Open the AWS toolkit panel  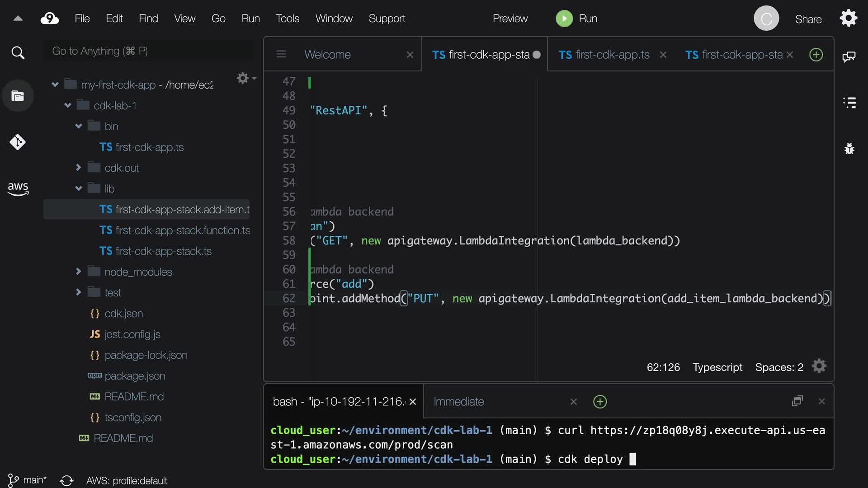(18, 189)
